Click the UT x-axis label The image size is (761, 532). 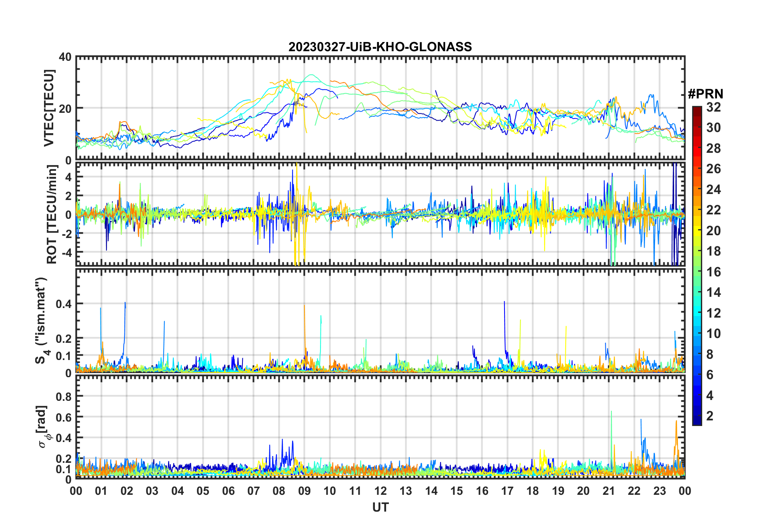(x=380, y=508)
